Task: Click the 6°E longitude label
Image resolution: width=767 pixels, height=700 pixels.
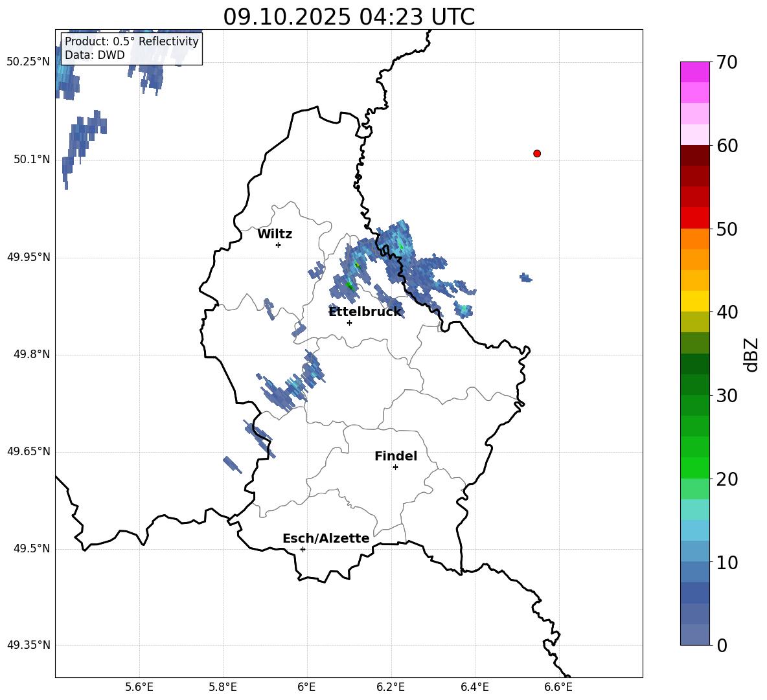Action: click(306, 687)
